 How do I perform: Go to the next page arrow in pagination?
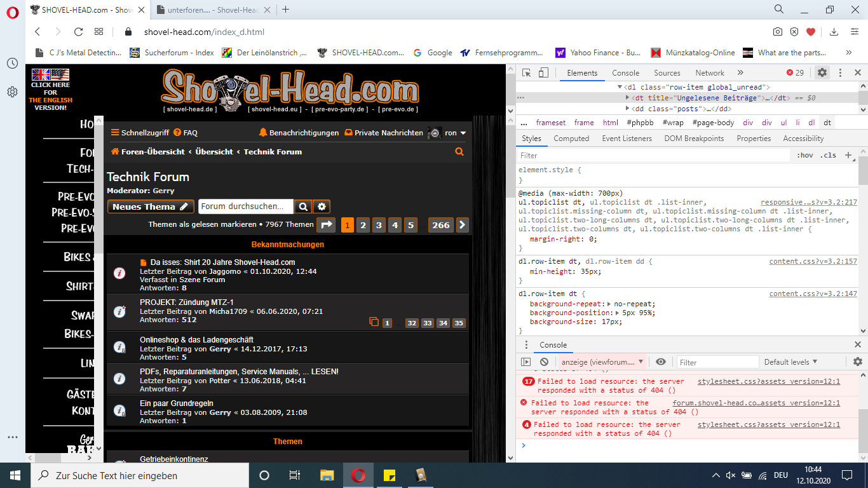[463, 224]
